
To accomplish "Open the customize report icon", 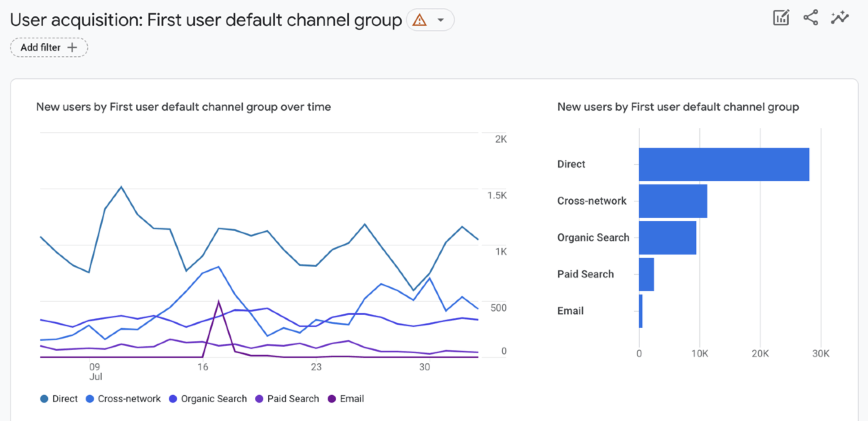I will point(781,18).
